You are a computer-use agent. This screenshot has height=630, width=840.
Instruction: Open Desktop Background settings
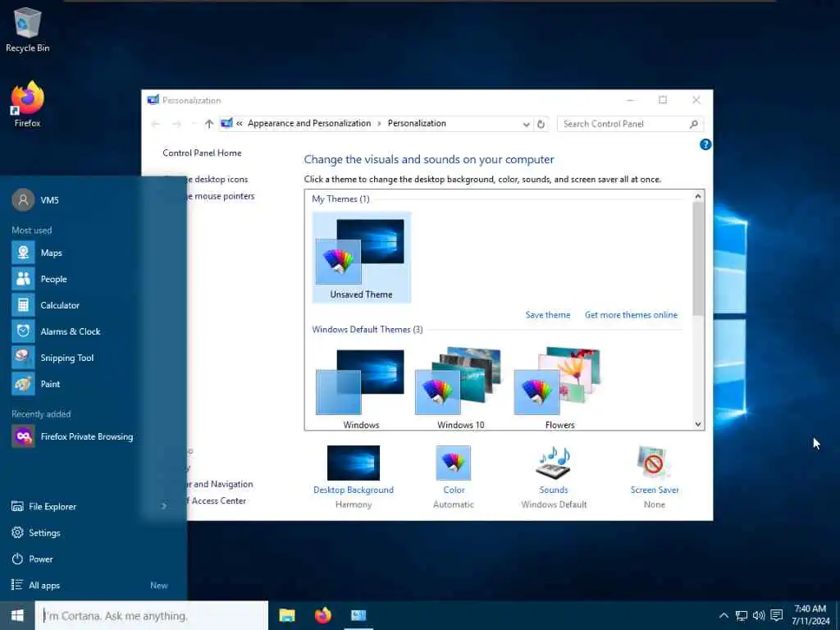click(354, 477)
